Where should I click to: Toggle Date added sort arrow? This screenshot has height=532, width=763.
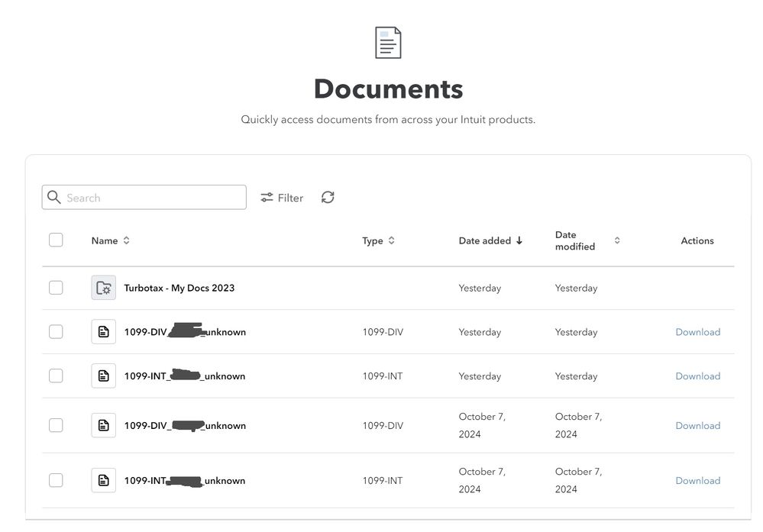point(519,240)
